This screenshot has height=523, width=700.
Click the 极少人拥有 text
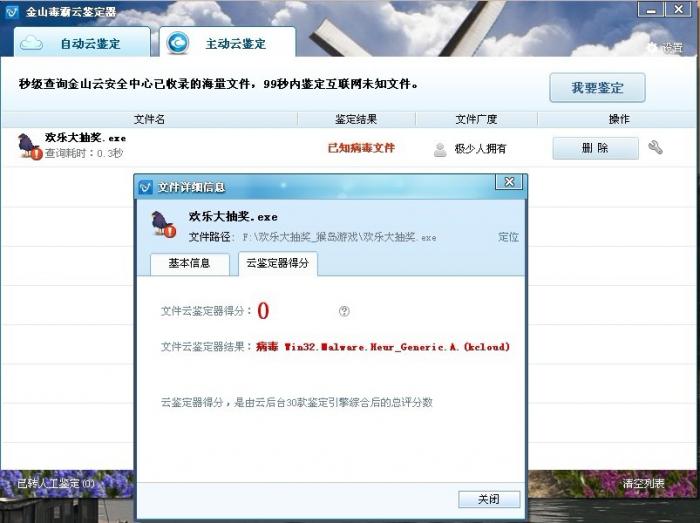click(480, 149)
